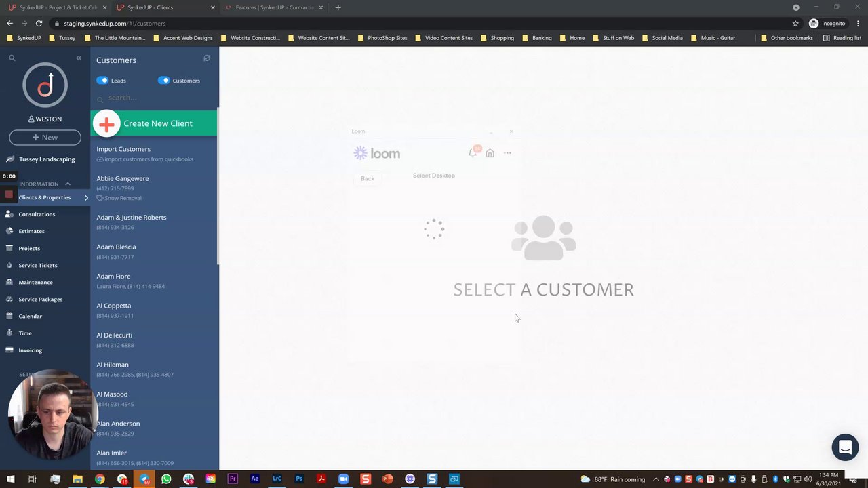
Task: Open the Estimates section icon
Action: tap(9, 231)
